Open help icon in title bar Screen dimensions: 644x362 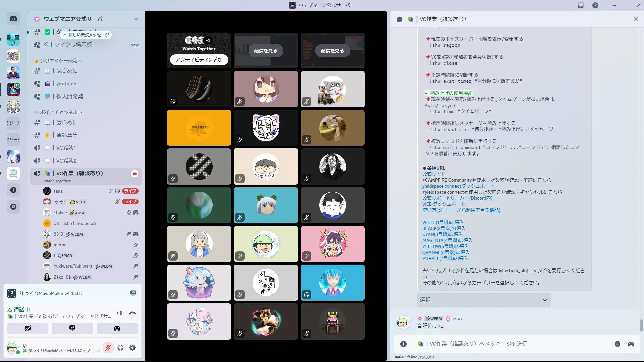[x=595, y=5]
